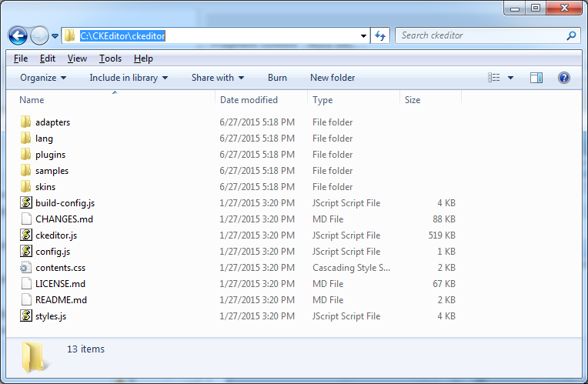Click the Burn button
588x384 pixels.
[x=277, y=78]
